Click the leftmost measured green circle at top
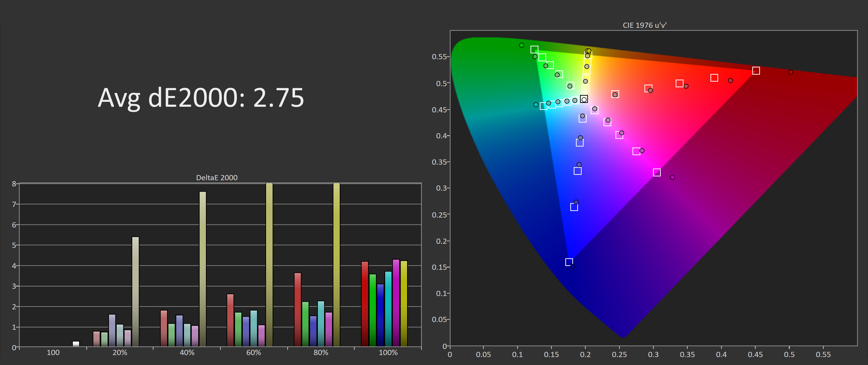This screenshot has height=365, width=868. coord(522,45)
